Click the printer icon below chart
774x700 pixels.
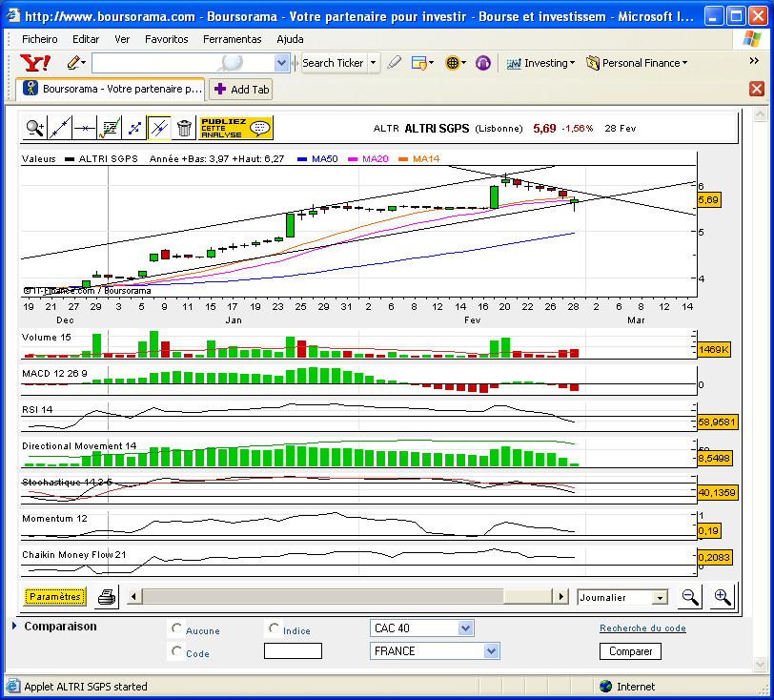(107, 597)
